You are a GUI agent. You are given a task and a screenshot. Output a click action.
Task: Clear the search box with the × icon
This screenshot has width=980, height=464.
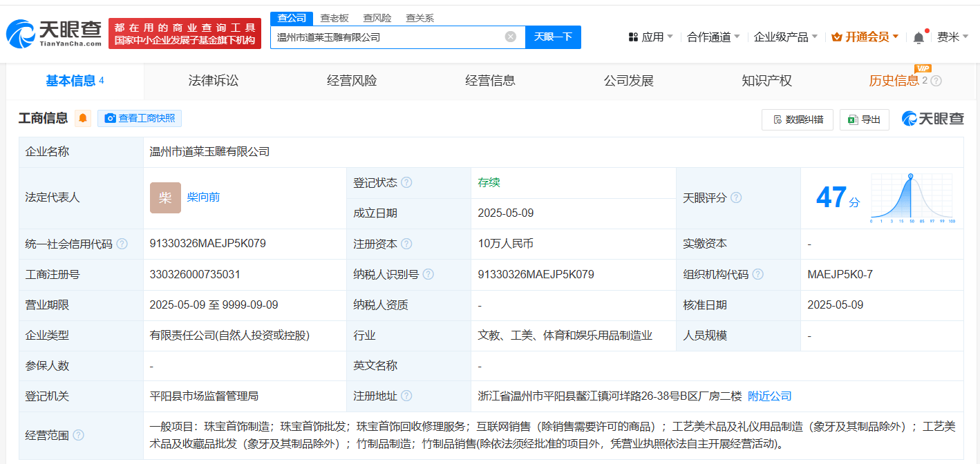510,37
